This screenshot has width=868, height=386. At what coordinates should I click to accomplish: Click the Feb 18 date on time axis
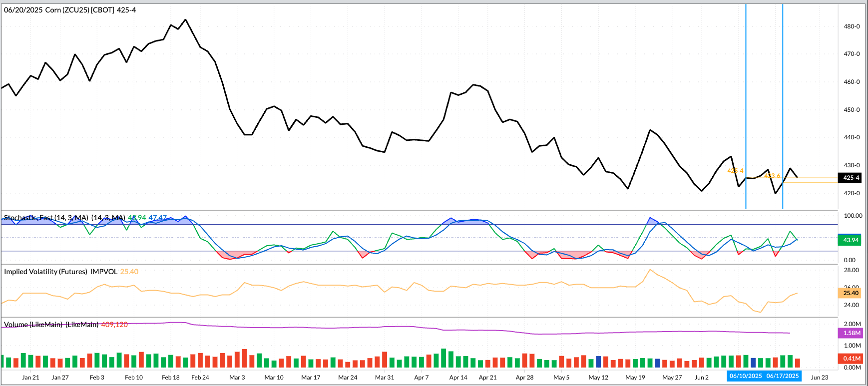pos(171,378)
